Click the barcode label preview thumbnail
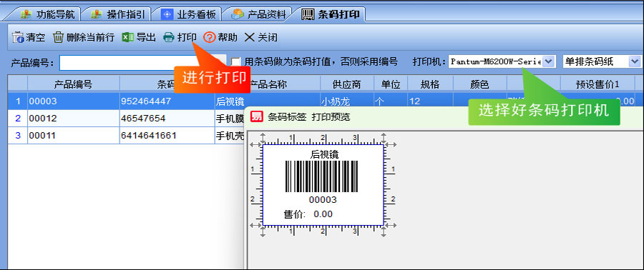644x270 pixels. [323, 185]
